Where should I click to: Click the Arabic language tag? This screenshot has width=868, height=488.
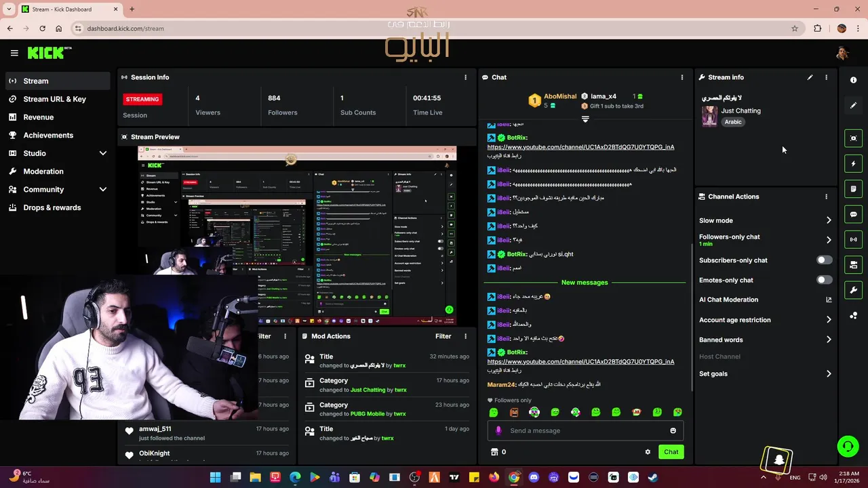[x=733, y=122]
